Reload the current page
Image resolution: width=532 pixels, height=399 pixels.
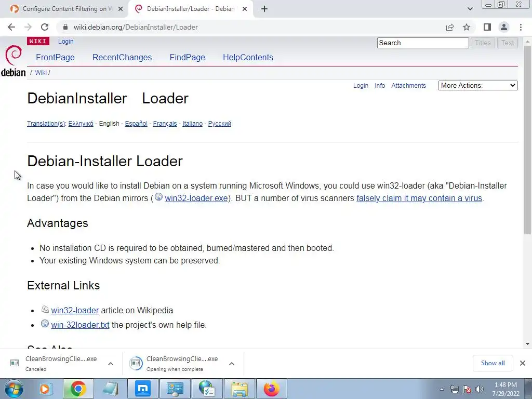coord(45,27)
